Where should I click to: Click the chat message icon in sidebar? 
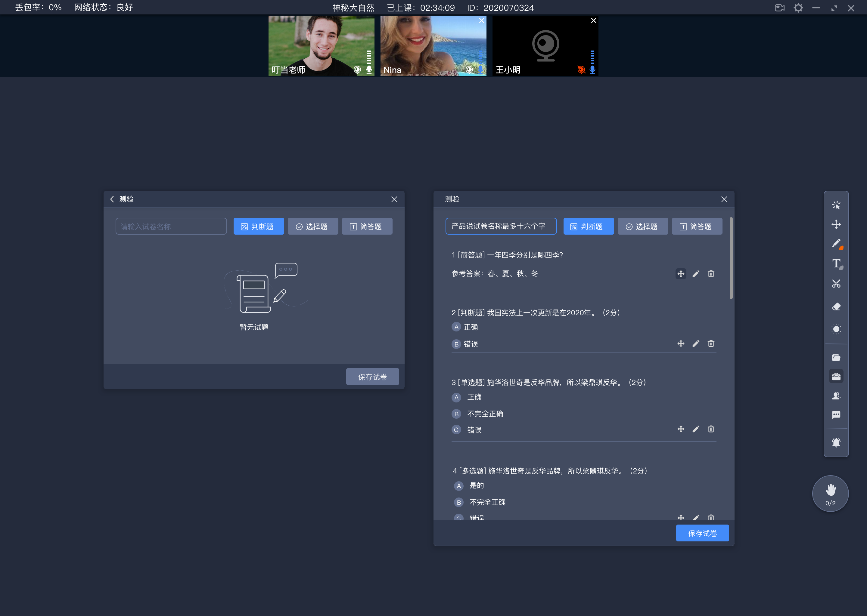836,415
